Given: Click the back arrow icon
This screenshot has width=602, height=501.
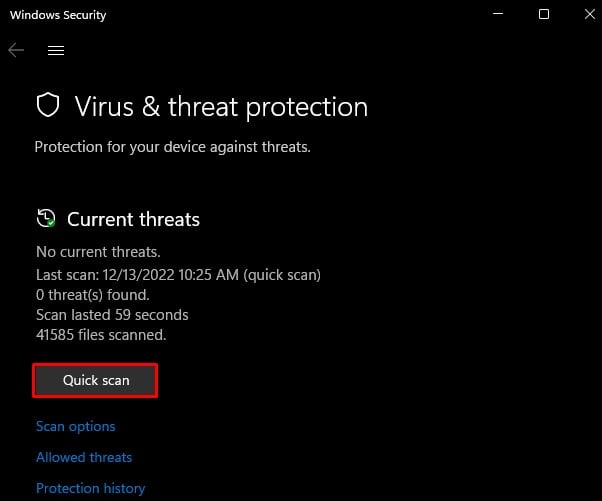Looking at the screenshot, I should (16, 50).
